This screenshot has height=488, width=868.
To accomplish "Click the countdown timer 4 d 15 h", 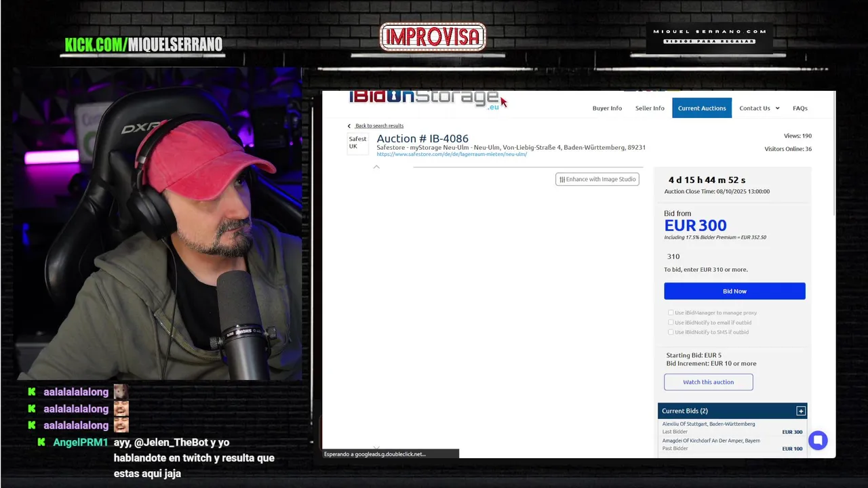I will click(707, 180).
